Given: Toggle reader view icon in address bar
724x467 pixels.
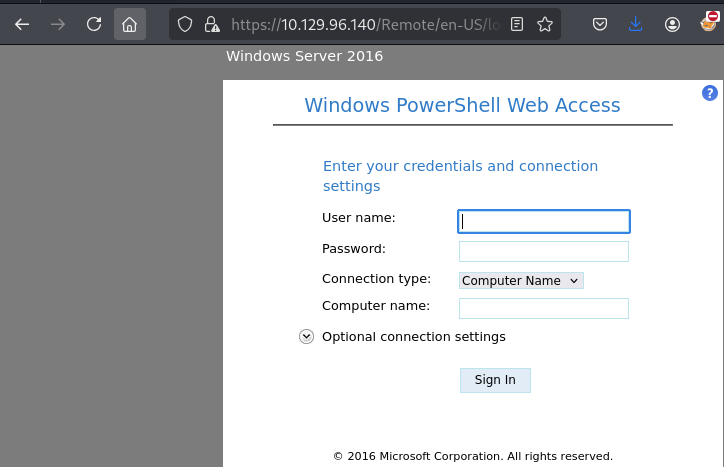Looking at the screenshot, I should [x=517, y=24].
